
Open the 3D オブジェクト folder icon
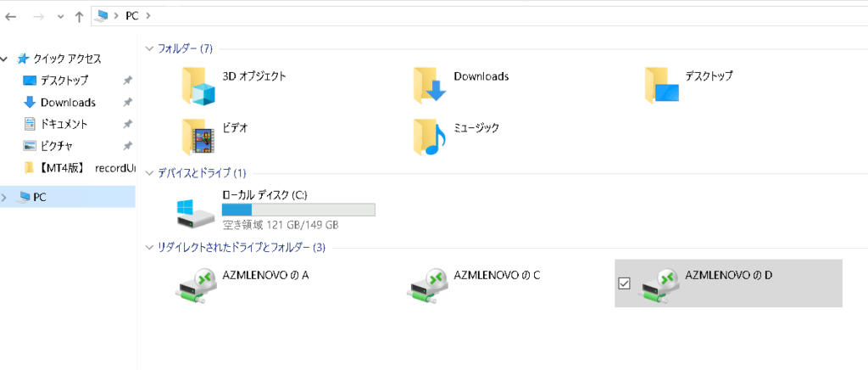(199, 84)
